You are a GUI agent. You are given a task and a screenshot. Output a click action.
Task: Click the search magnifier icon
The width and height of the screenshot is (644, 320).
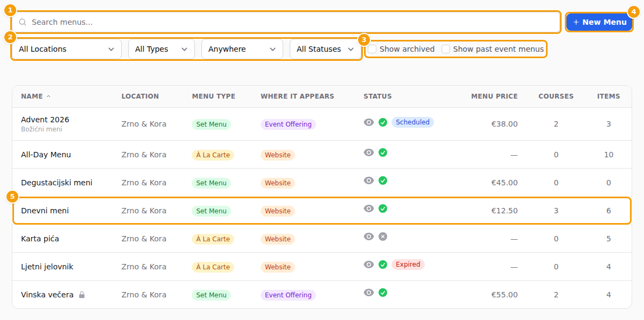[23, 22]
